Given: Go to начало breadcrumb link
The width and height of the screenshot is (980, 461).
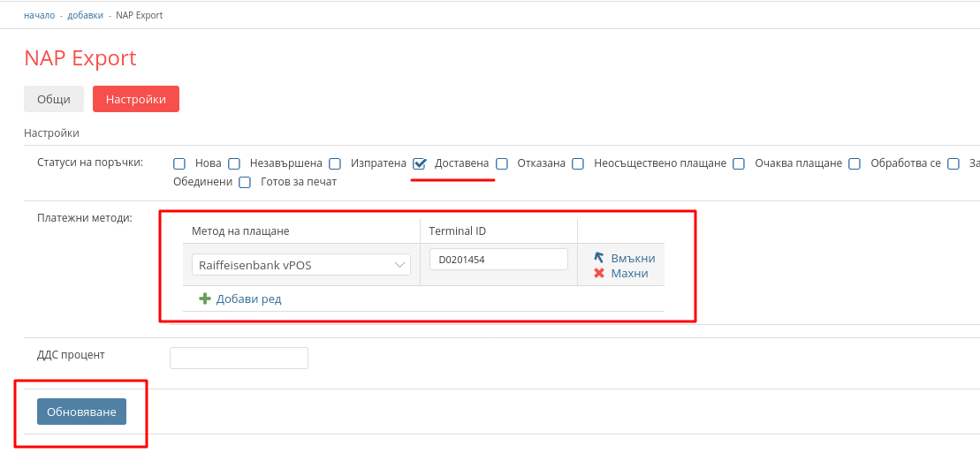Looking at the screenshot, I should pos(39,16).
